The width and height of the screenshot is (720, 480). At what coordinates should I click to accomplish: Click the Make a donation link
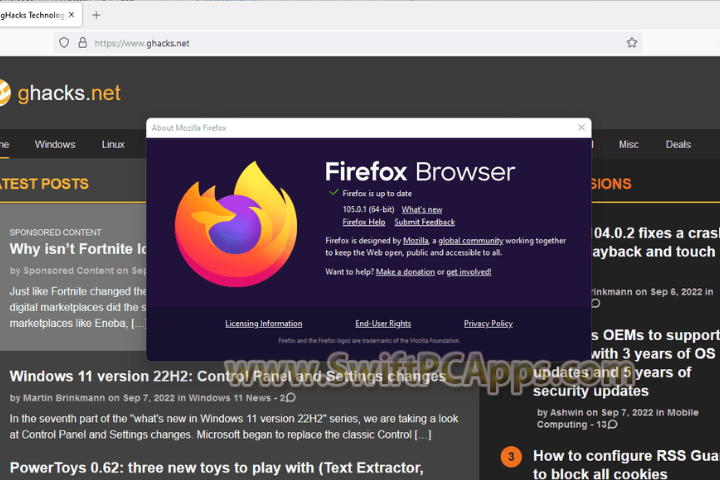(405, 272)
